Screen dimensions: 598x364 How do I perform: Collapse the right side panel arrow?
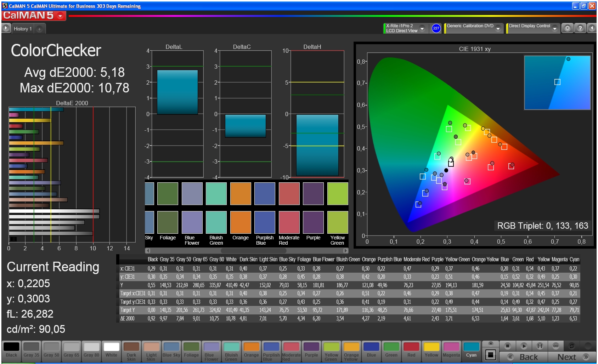click(592, 28)
